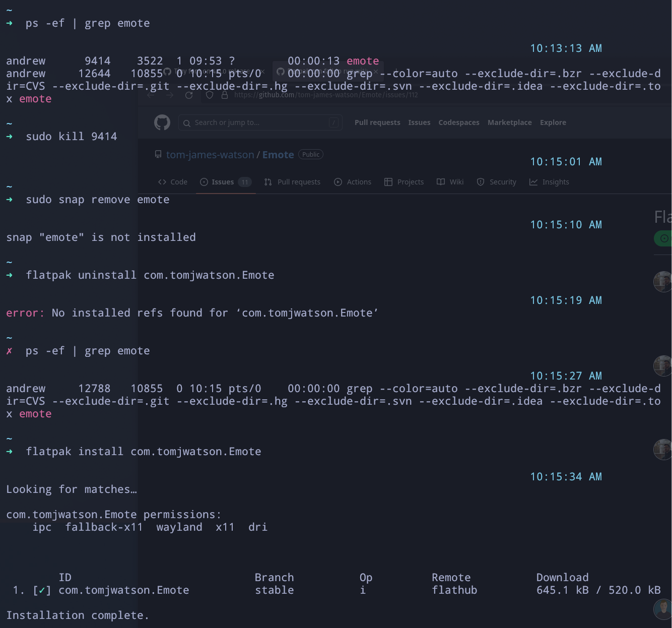The width and height of the screenshot is (672, 628).
Task: Open the tom-james-watson profile link
Action: tap(210, 154)
